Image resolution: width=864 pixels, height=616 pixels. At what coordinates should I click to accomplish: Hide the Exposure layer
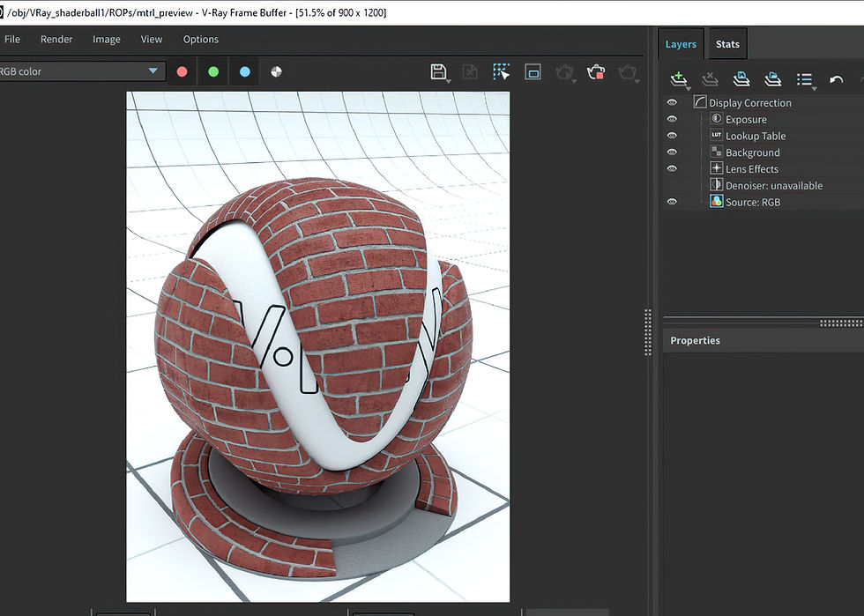(x=672, y=118)
